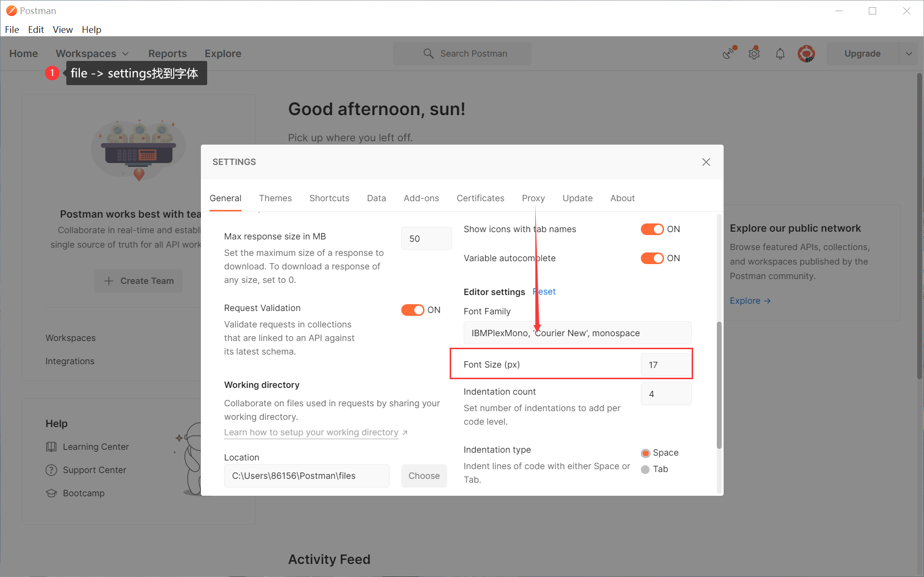Click the arrow icon next to Explore link
Screen dimensions: 924x577
tap(767, 301)
